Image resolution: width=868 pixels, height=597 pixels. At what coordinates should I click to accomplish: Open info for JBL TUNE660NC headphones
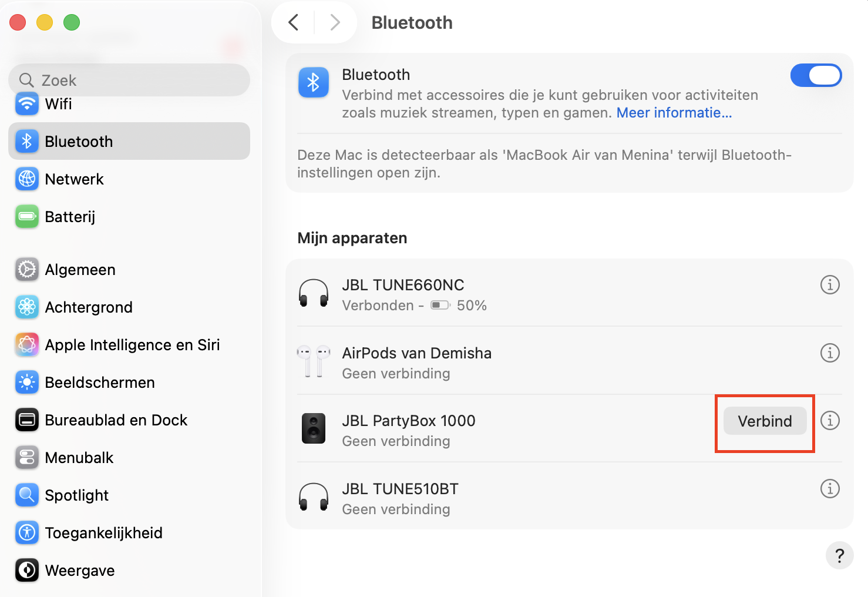830,285
